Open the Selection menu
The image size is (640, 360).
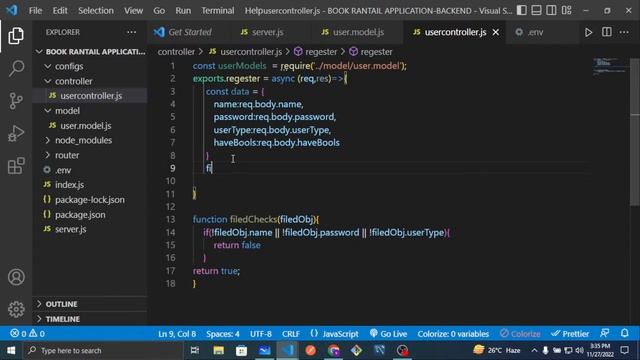pos(96,11)
